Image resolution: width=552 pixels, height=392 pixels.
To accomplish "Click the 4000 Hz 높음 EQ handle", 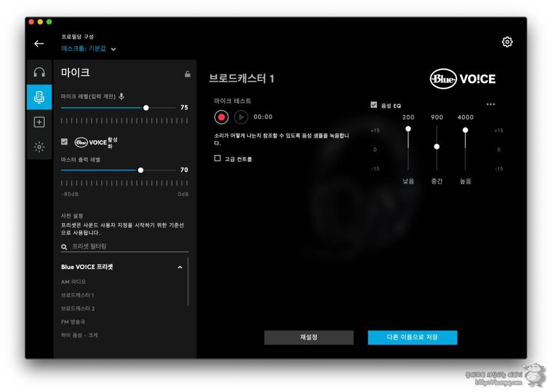I will click(x=465, y=130).
